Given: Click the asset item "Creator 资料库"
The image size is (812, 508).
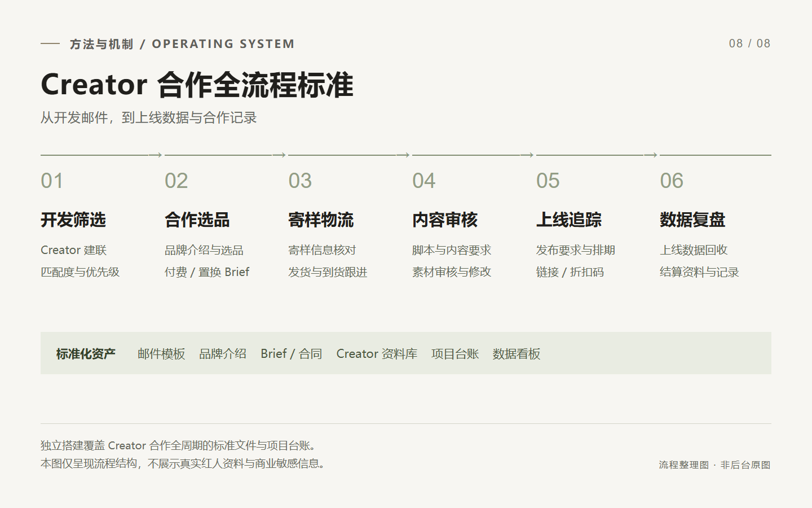Looking at the screenshot, I should pos(377,354).
